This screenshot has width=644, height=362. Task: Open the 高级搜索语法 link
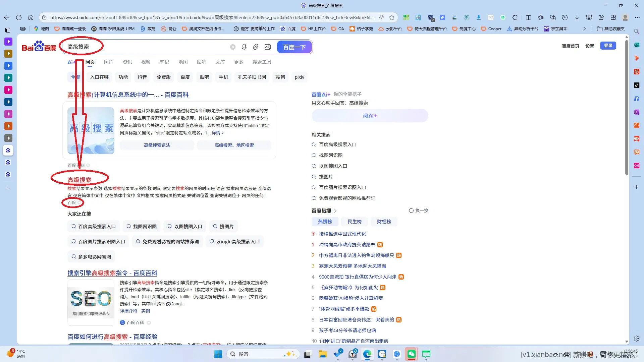click(x=156, y=145)
